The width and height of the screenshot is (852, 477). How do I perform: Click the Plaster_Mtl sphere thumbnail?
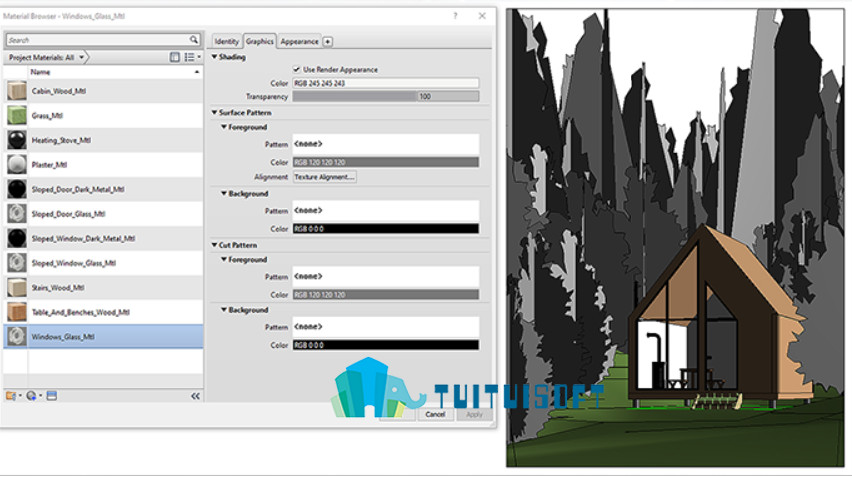point(16,165)
